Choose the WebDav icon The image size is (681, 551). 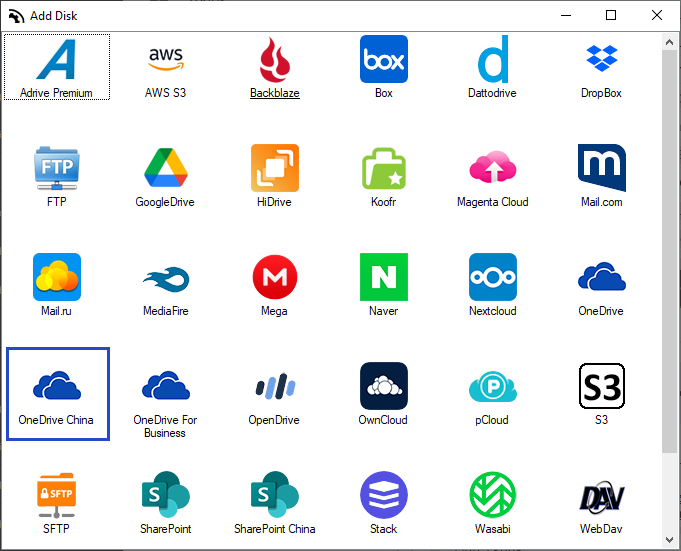point(602,496)
